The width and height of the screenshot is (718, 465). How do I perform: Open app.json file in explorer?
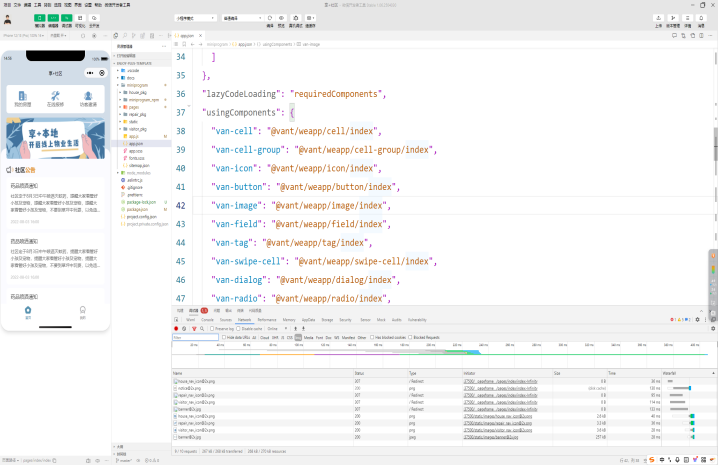click(x=135, y=143)
